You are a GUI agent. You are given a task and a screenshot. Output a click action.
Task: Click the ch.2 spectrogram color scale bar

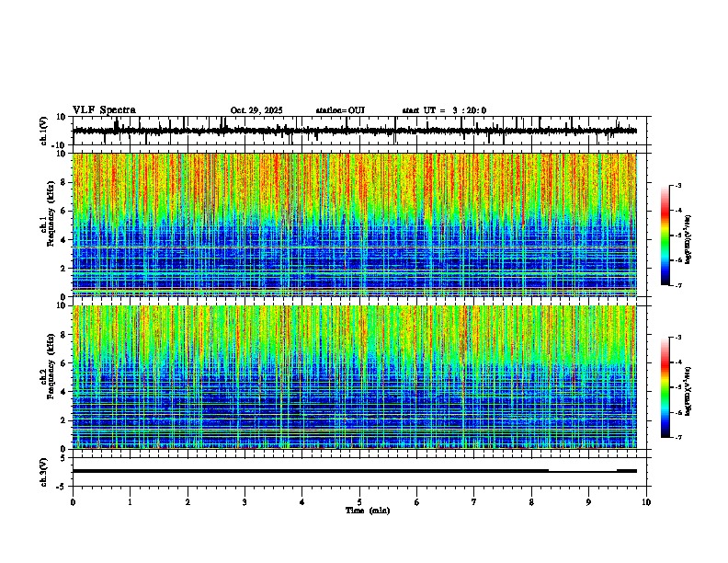tap(665, 387)
